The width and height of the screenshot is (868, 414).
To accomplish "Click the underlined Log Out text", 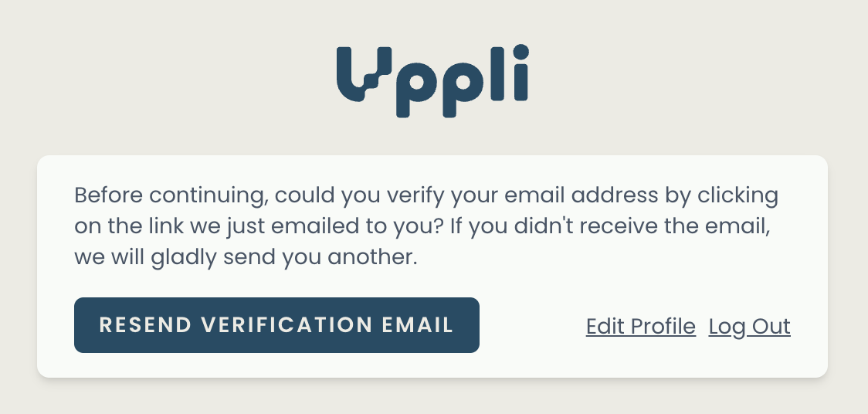I will [749, 327].
